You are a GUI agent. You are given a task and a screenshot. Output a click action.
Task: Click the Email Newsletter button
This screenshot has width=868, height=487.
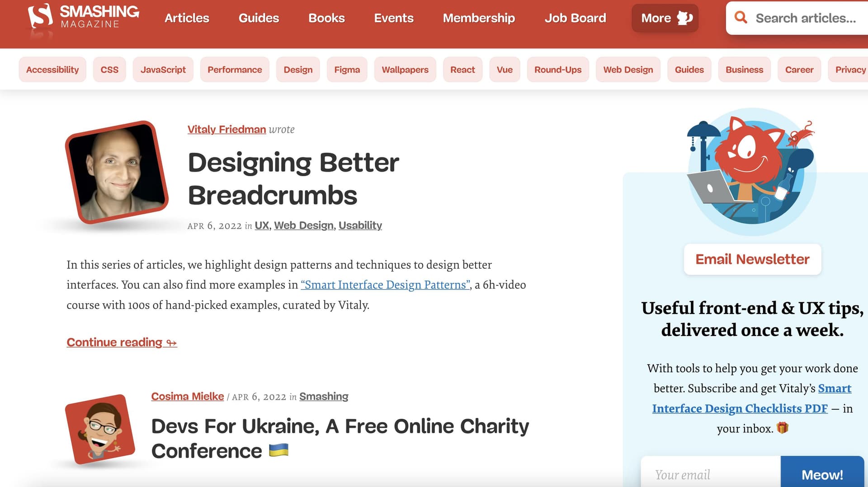(x=752, y=259)
